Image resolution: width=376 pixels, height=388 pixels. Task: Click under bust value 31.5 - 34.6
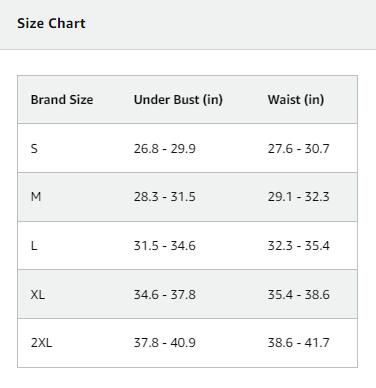point(165,246)
